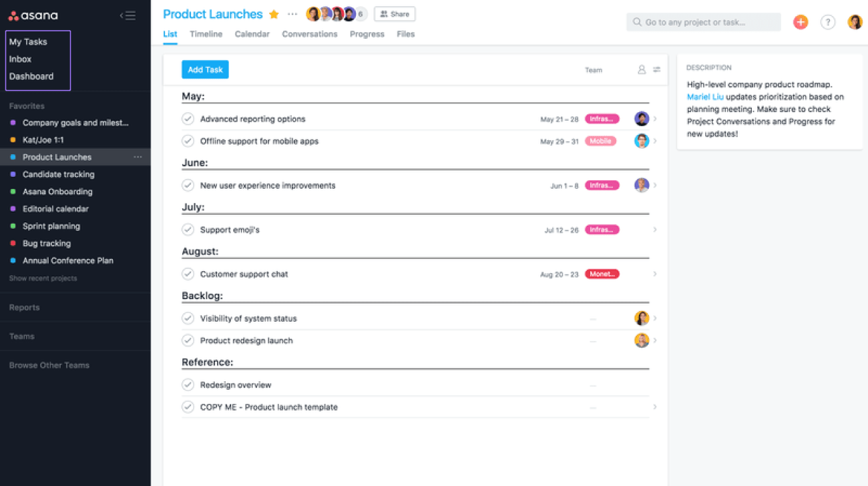Mark Advanced reporting options task complete
The height and width of the screenshot is (486, 868).
click(188, 119)
